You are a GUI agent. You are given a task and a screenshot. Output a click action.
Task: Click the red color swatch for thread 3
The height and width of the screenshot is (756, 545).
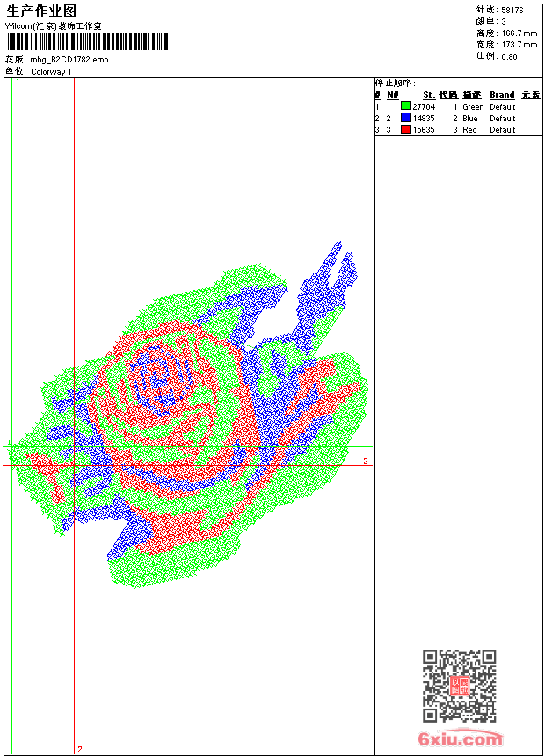405,129
